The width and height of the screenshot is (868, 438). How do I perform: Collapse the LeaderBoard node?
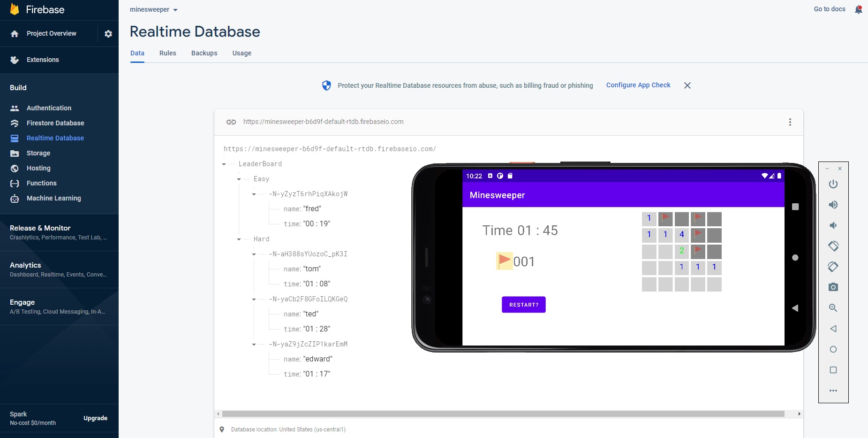pos(224,164)
